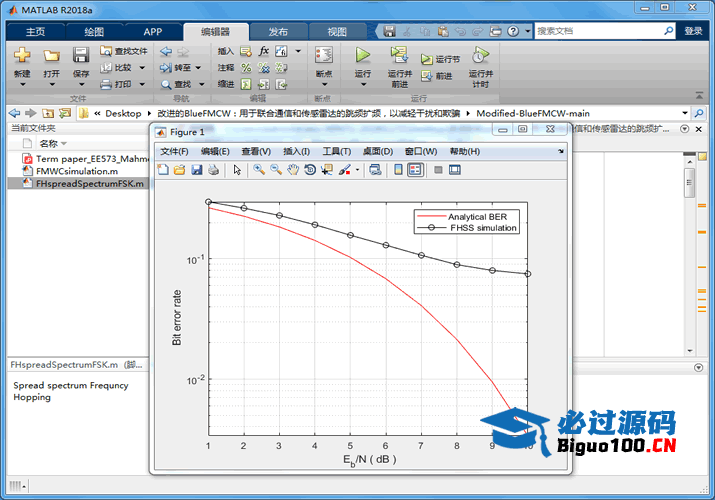
Task: Select the Data Cursor tool
Action: pyautogui.click(x=327, y=170)
